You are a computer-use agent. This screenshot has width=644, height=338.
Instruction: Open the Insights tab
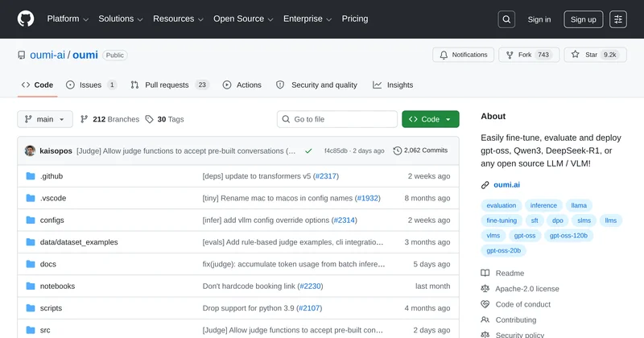pos(393,84)
